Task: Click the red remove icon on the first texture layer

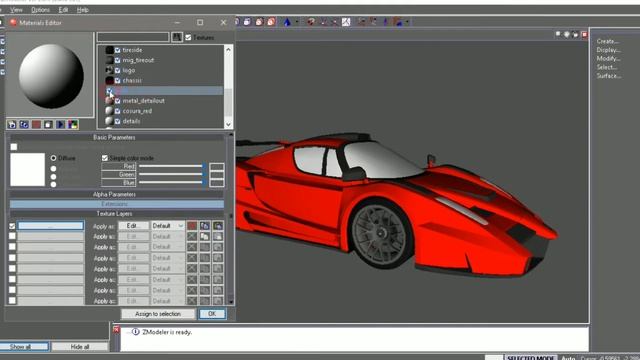Action: tap(192, 226)
